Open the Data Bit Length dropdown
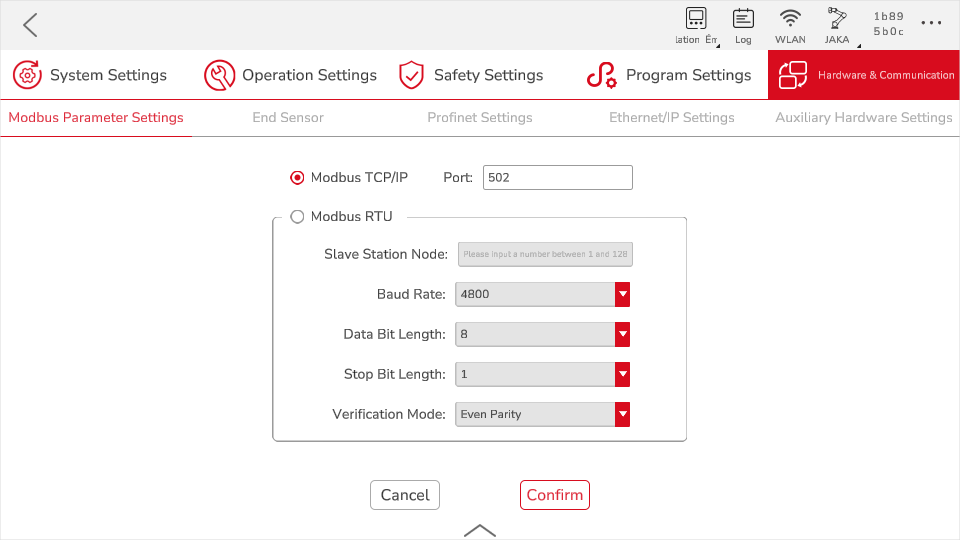 [x=622, y=334]
